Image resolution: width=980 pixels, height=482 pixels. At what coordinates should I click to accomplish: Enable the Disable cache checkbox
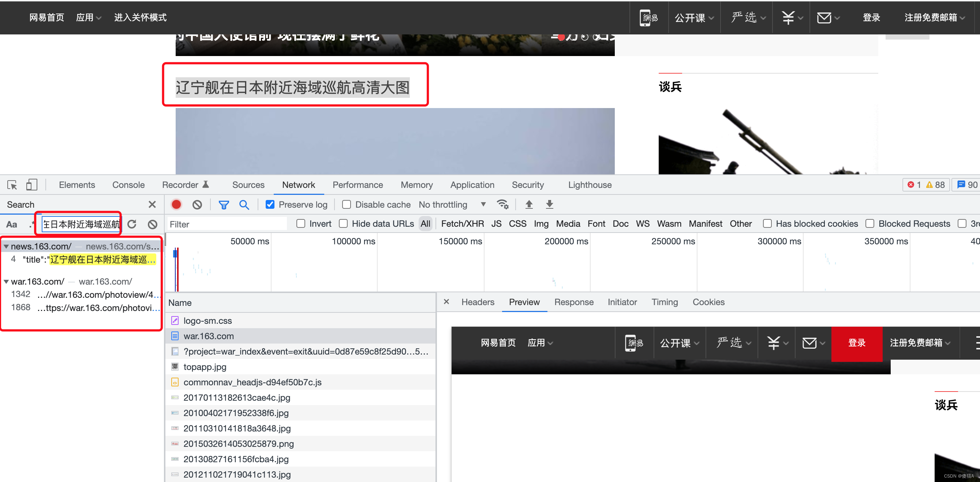(347, 204)
